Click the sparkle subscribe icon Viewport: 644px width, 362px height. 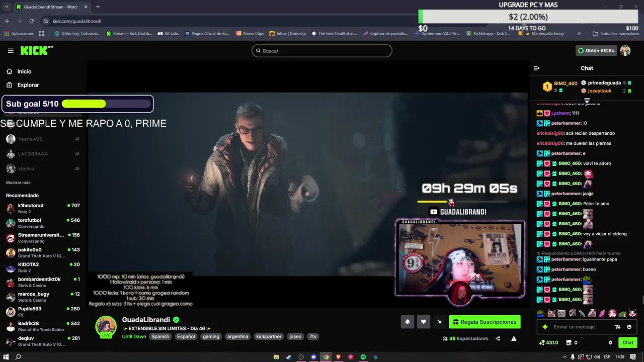[440, 322]
